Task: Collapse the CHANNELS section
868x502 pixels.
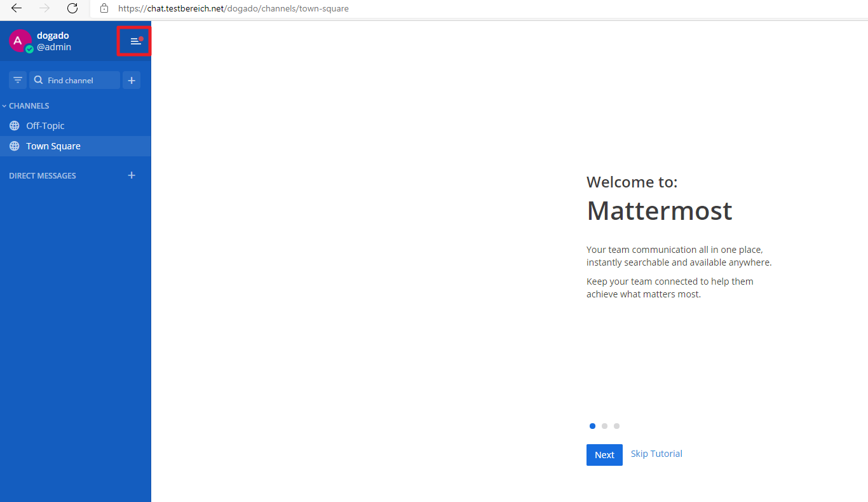Action: click(x=25, y=106)
